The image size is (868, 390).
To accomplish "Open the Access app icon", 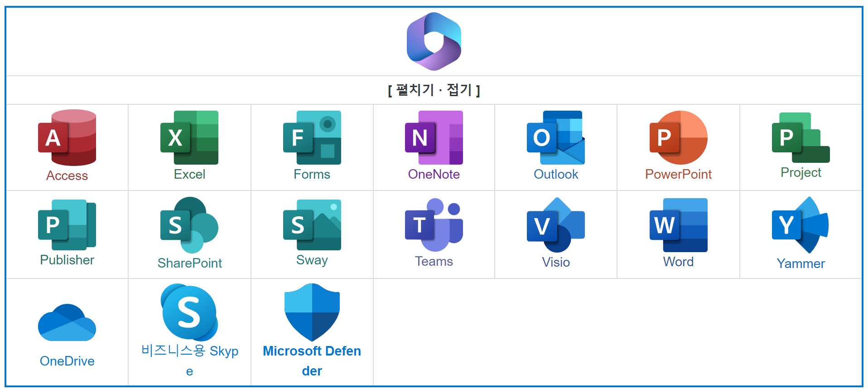I will point(67,137).
